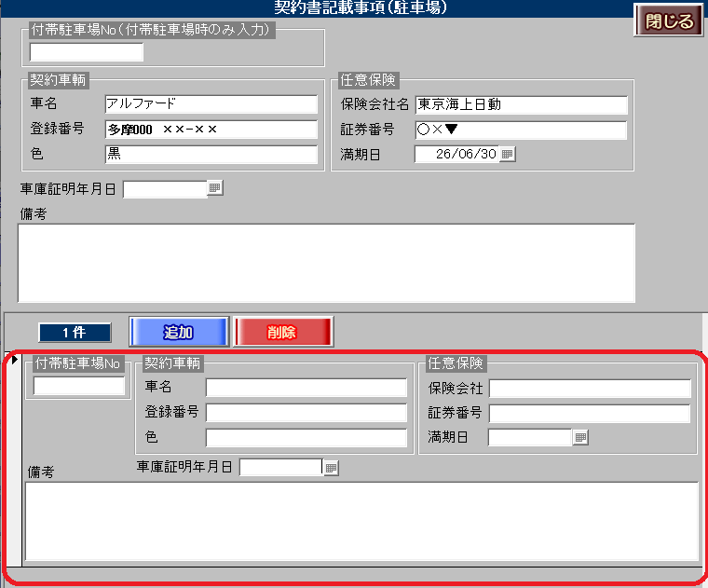Viewport: 708px width, 588px height.
Task: Open calendar icon for lower record's 車庫証明年月日
Action: pyautogui.click(x=332, y=467)
